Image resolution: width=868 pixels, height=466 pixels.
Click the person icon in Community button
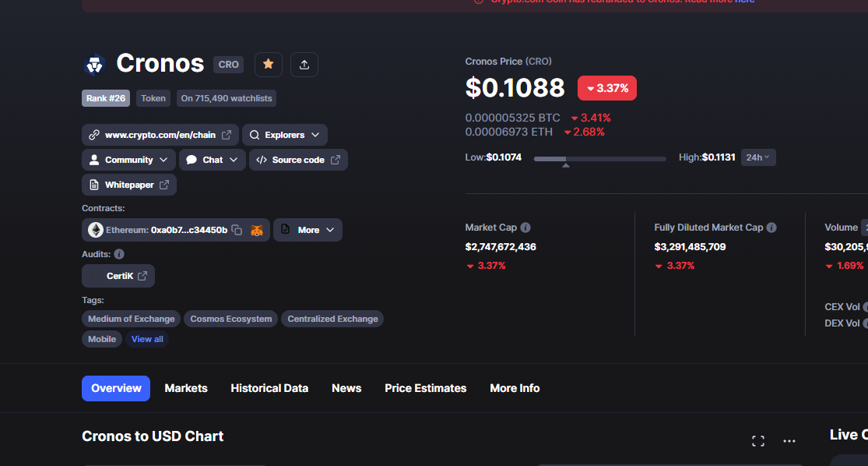(x=94, y=160)
